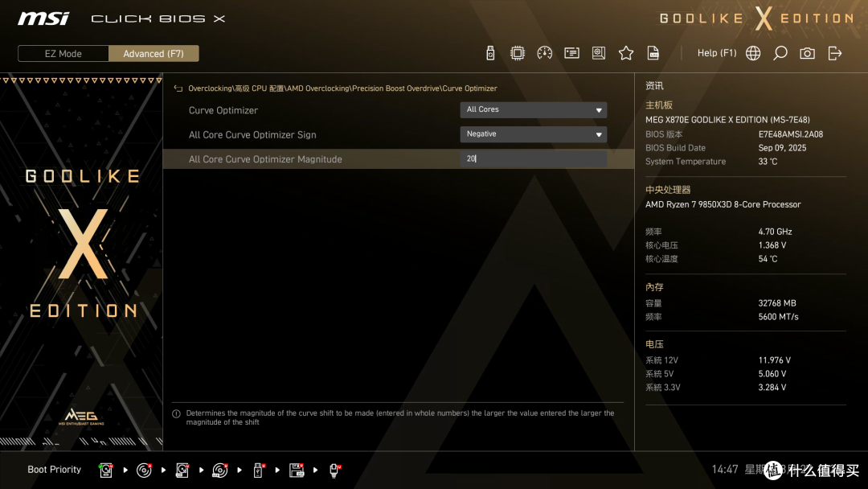This screenshot has height=489, width=868.
Task: Select first hard disk boot device with green check
Action: coord(106,471)
